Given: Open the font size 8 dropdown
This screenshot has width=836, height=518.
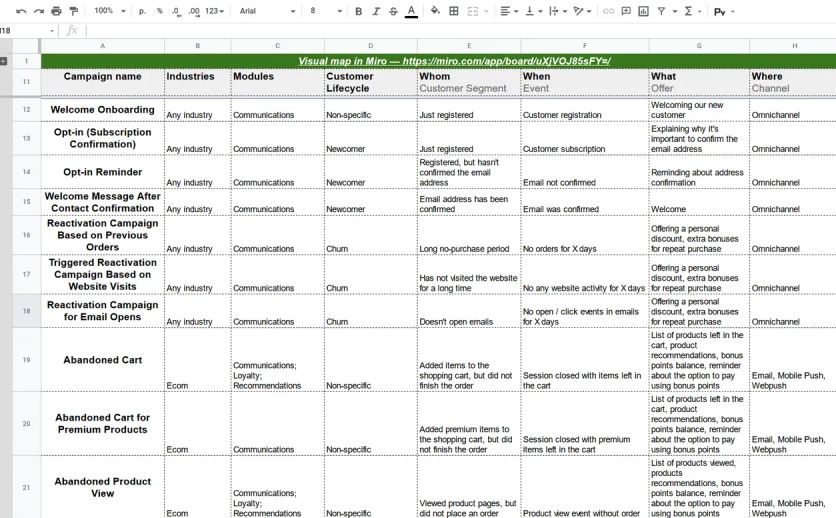Looking at the screenshot, I should coord(326,11).
